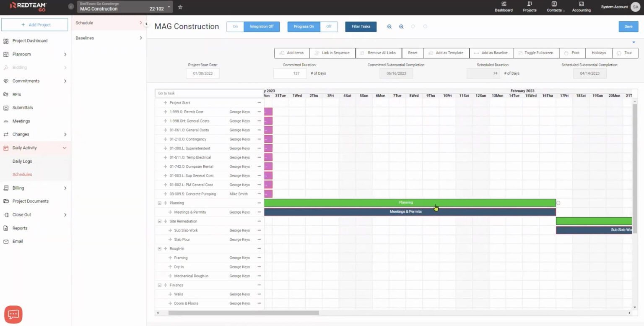
Task: Star the MAG Construction project
Action: coord(180,7)
